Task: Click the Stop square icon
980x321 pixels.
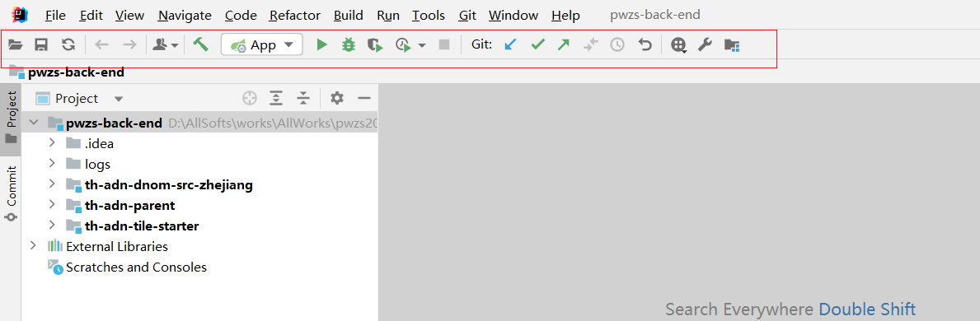Action: point(444,45)
